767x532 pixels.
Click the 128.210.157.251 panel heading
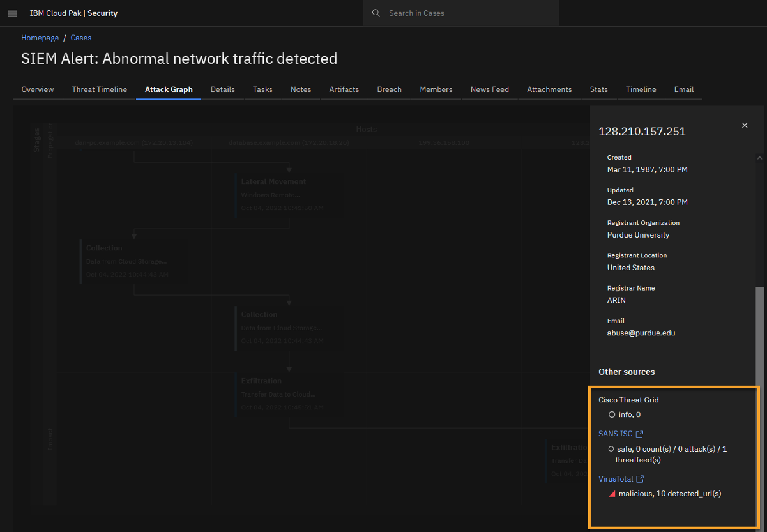(x=642, y=132)
